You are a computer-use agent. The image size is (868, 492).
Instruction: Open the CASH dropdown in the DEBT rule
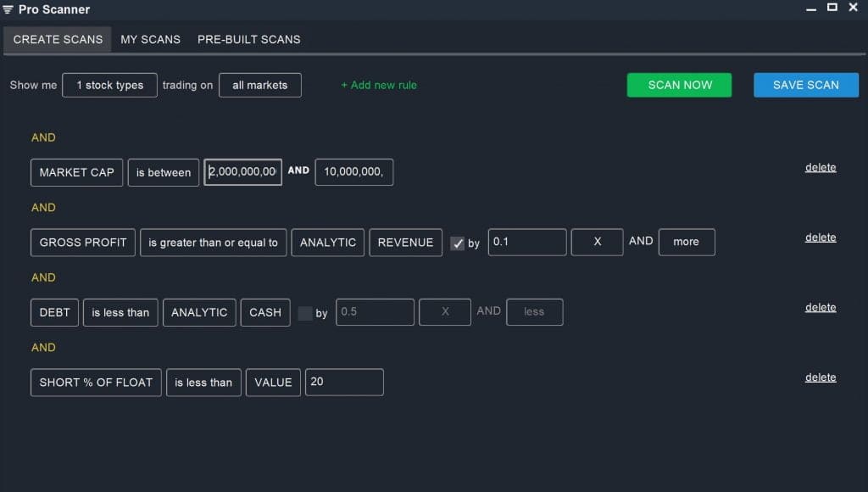pyautogui.click(x=264, y=312)
